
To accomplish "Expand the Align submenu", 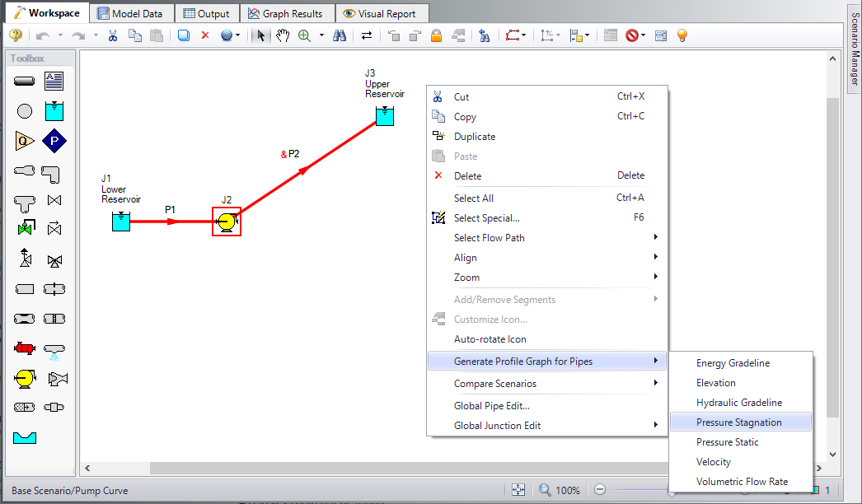I will tap(465, 257).
